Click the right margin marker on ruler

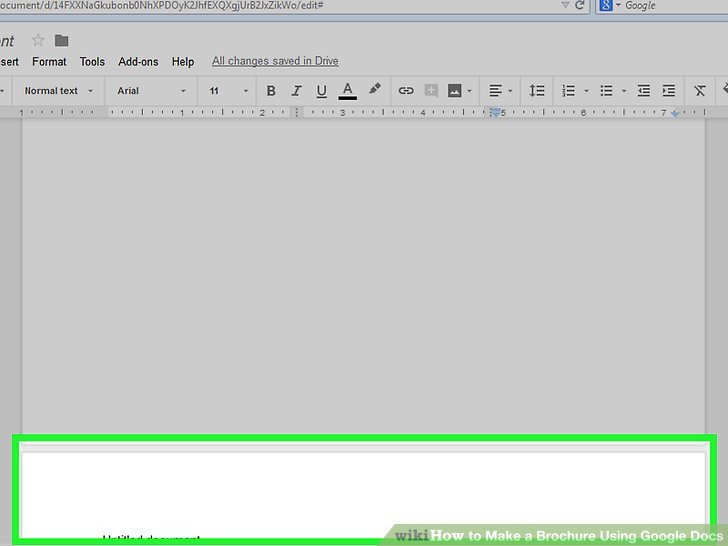[x=675, y=113]
